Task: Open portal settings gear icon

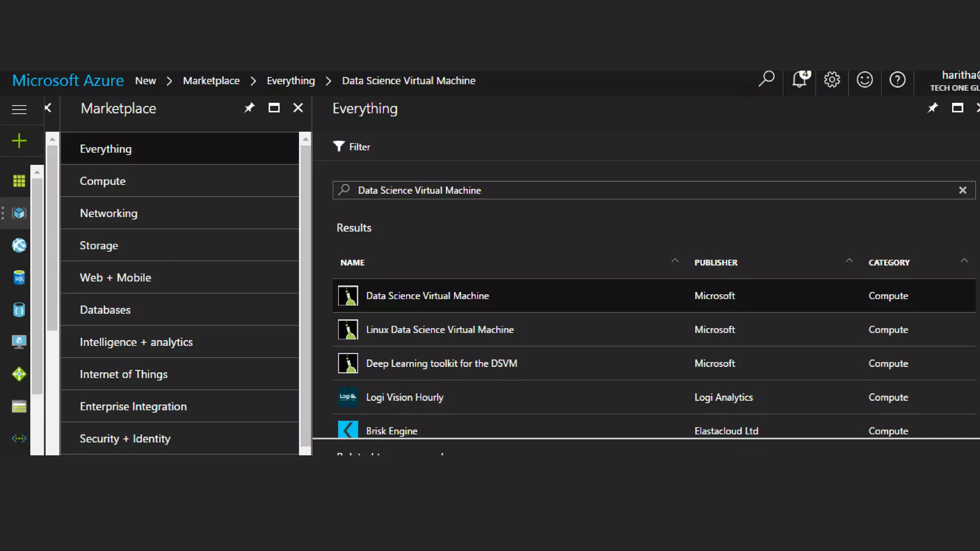Action: pyautogui.click(x=832, y=79)
